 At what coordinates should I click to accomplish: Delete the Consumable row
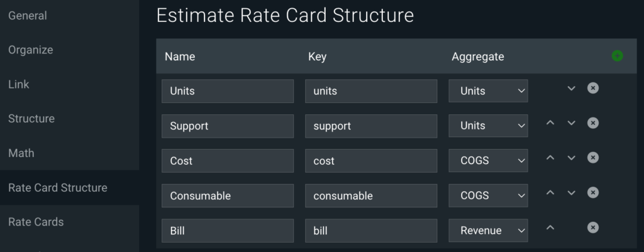click(592, 192)
